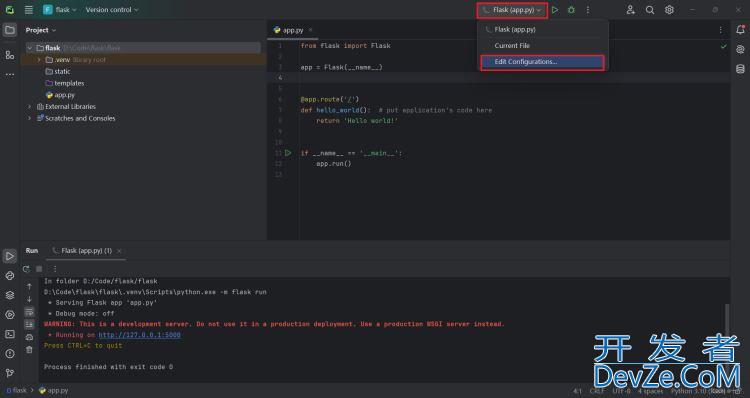The height and width of the screenshot is (398, 750).
Task: Close the app.py editor tab
Action: coord(310,30)
